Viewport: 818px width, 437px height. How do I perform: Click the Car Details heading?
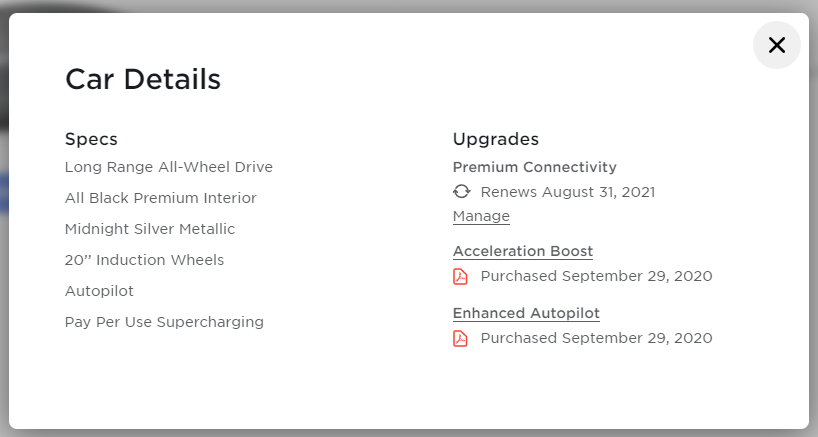143,80
